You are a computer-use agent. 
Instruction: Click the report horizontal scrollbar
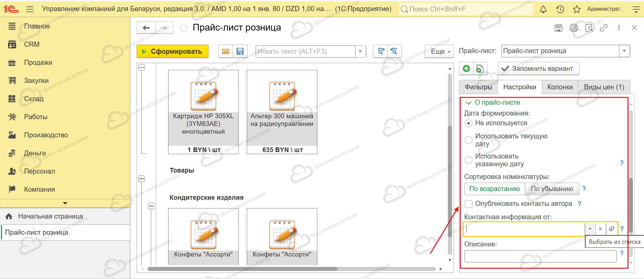pyautogui.click(x=242, y=269)
